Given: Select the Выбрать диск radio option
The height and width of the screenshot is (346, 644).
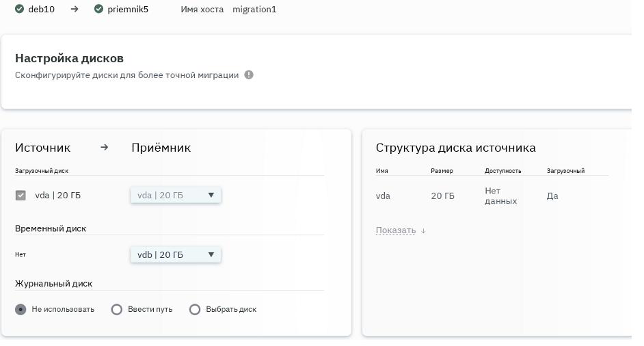Looking at the screenshot, I should coord(195,310).
